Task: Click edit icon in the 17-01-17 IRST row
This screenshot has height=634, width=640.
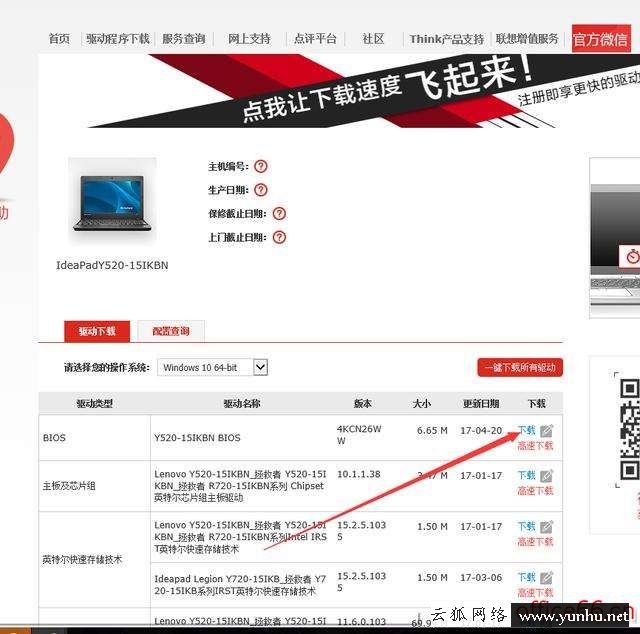Action: [547, 527]
